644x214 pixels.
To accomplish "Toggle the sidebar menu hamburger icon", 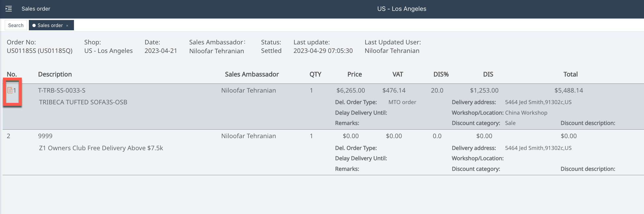I will (9, 9).
